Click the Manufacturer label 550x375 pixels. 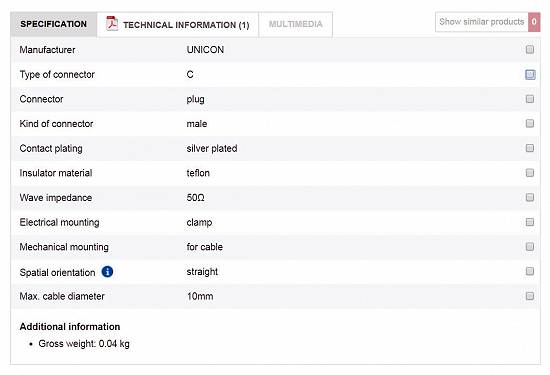[47, 50]
